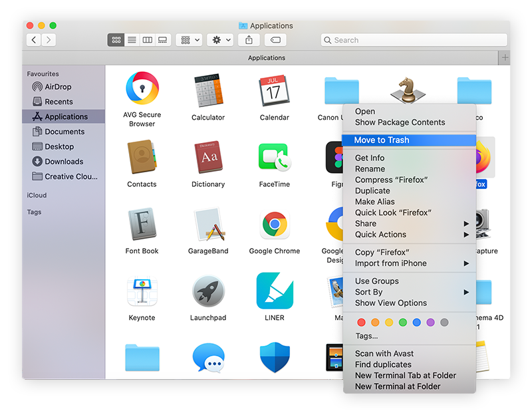Viewport: 532px width, 415px height.
Task: Expand the Import from iPhone submenu
Action: (409, 263)
